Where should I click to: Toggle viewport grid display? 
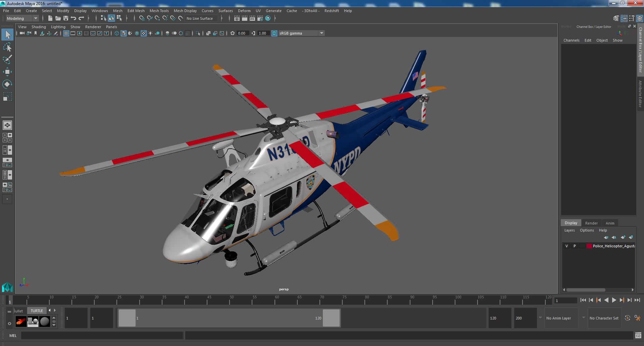tap(66, 33)
